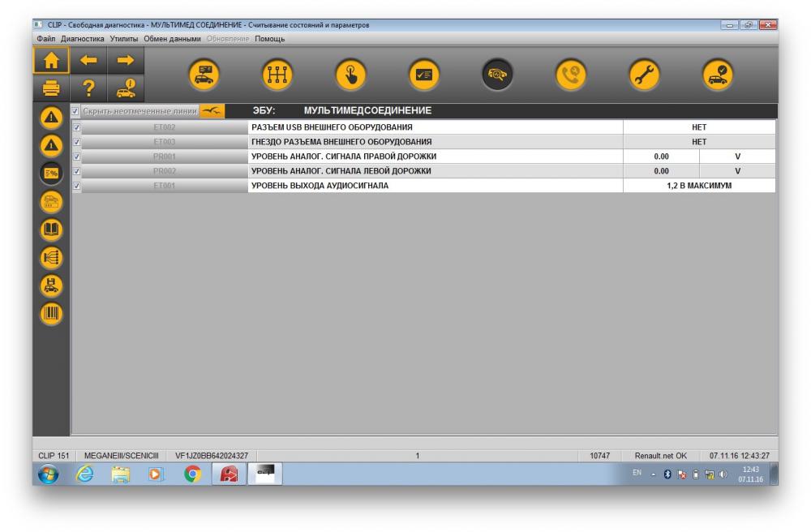Click the dark car inspection icon
This screenshot has height=532, width=811.
click(498, 75)
